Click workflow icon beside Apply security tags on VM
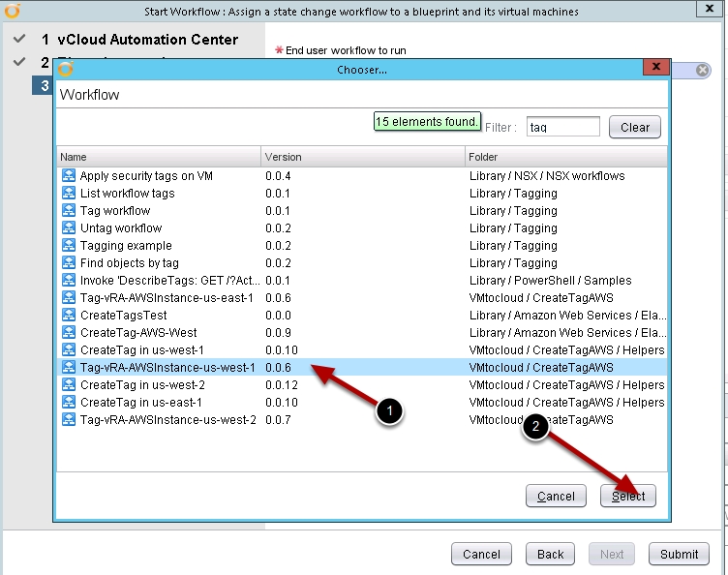Viewport: 728px width, 575px height. pyautogui.click(x=69, y=175)
